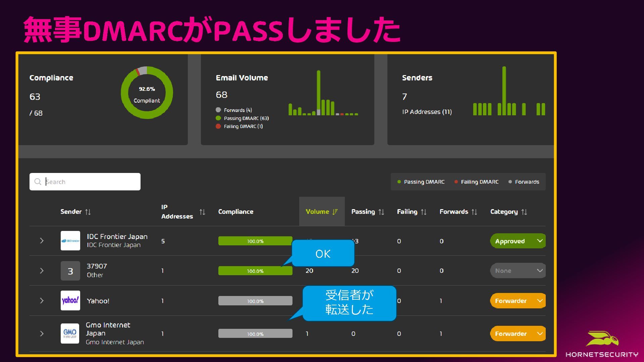This screenshot has width=644, height=362.
Task: Click the Compliance column header
Action: 236,212
